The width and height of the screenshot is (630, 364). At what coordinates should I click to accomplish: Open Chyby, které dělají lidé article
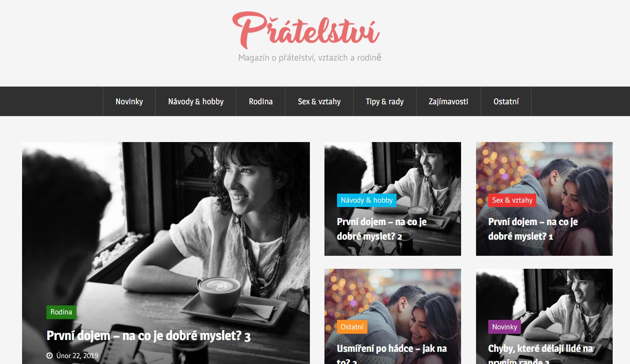point(540,354)
